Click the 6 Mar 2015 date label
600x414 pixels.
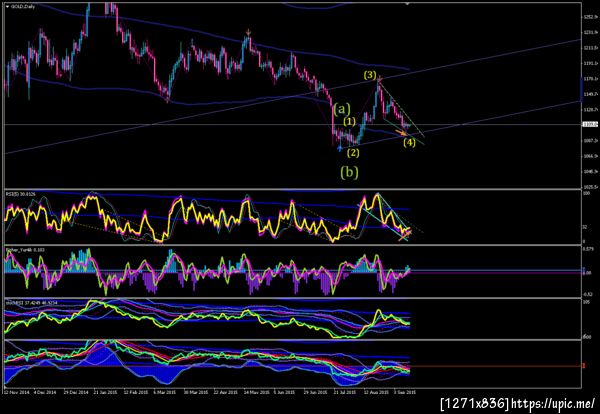point(165,392)
